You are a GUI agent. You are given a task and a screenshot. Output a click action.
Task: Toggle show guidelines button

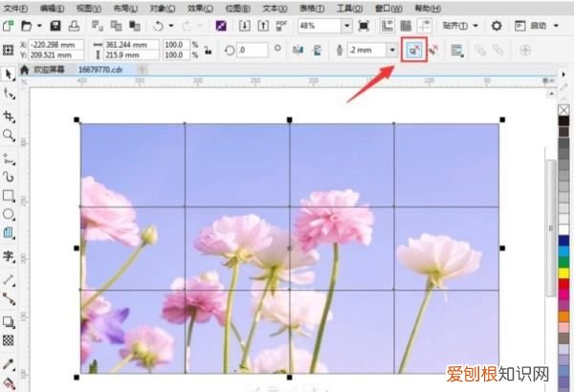(x=425, y=26)
